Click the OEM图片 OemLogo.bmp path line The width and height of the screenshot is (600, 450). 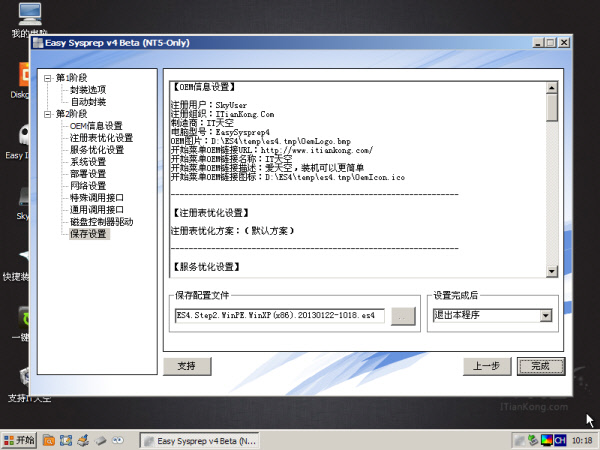click(x=261, y=141)
